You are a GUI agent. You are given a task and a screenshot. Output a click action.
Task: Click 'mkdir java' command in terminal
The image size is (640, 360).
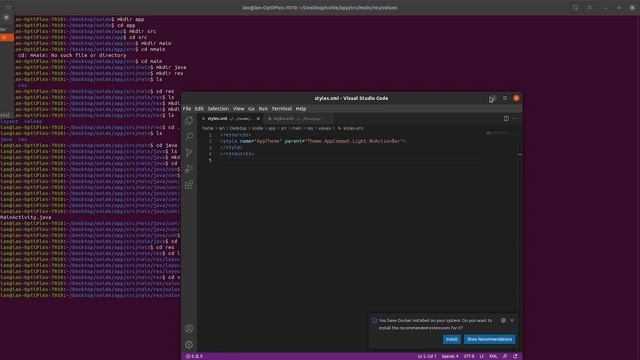[x=171, y=67]
